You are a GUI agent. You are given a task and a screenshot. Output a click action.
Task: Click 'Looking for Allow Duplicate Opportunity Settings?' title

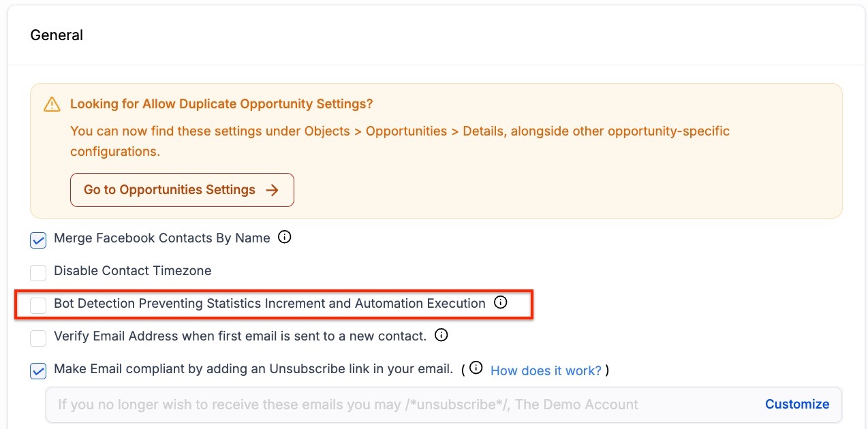coord(221,104)
